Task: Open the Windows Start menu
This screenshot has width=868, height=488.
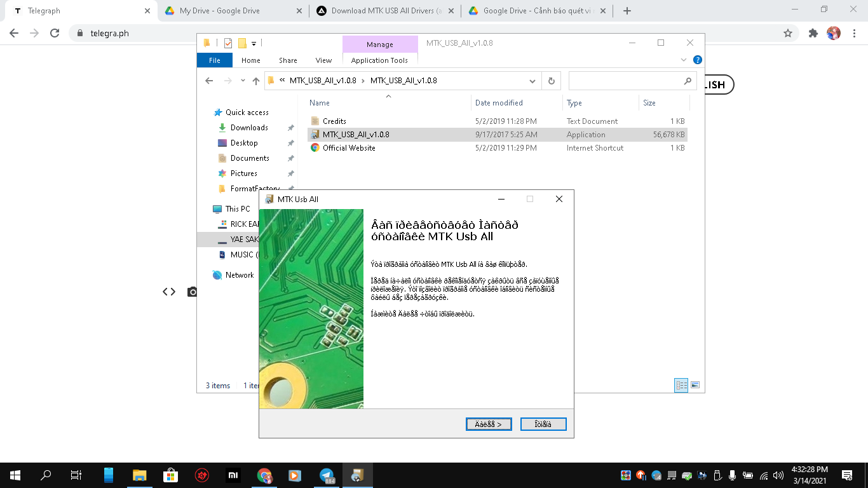Action: click(x=15, y=475)
